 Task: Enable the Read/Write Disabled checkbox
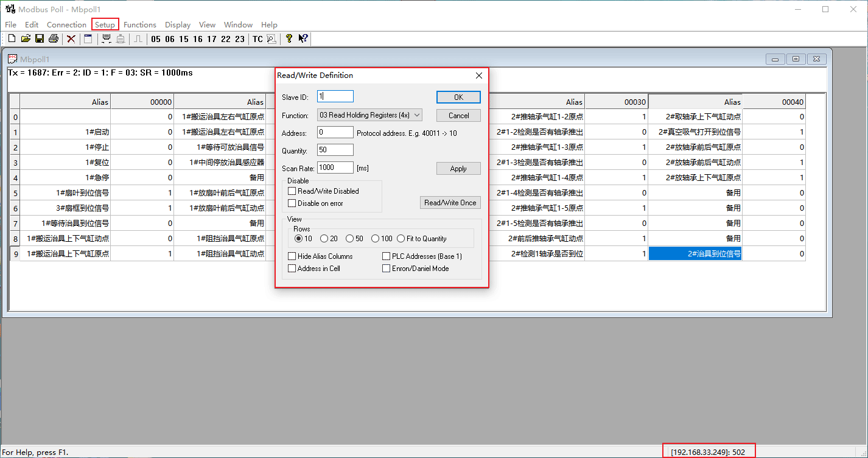[292, 191]
